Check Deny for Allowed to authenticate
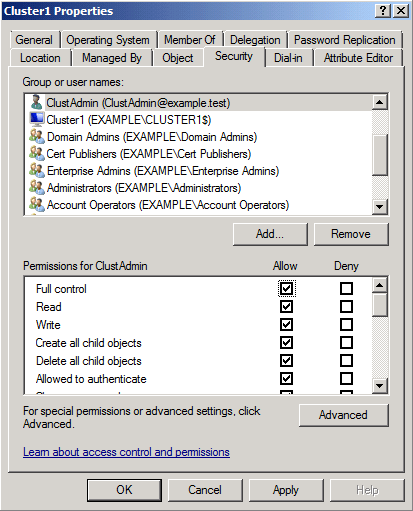 [x=346, y=379]
